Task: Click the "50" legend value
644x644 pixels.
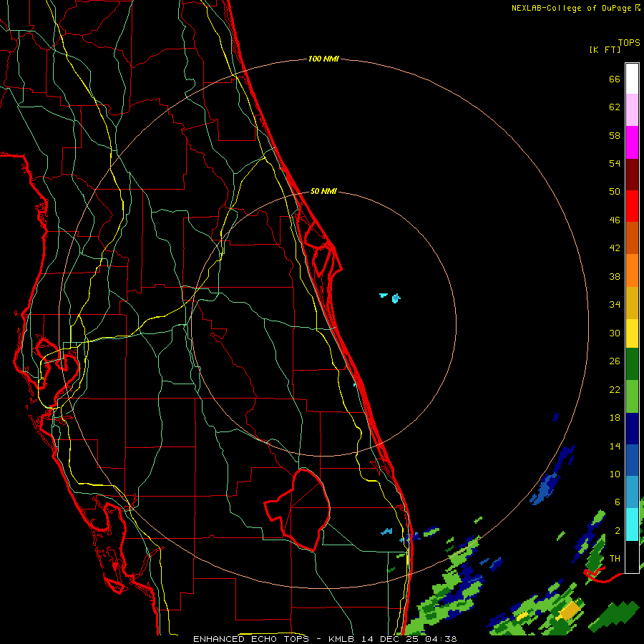Action: [x=615, y=192]
